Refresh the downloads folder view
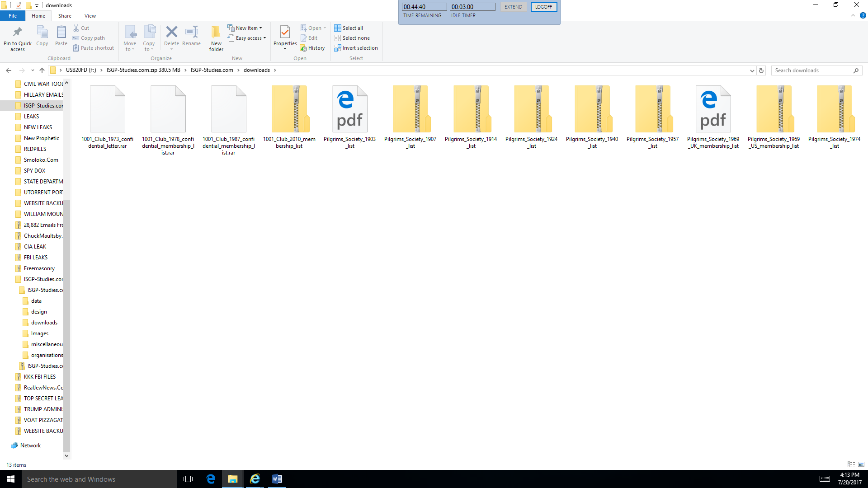 [761, 70]
